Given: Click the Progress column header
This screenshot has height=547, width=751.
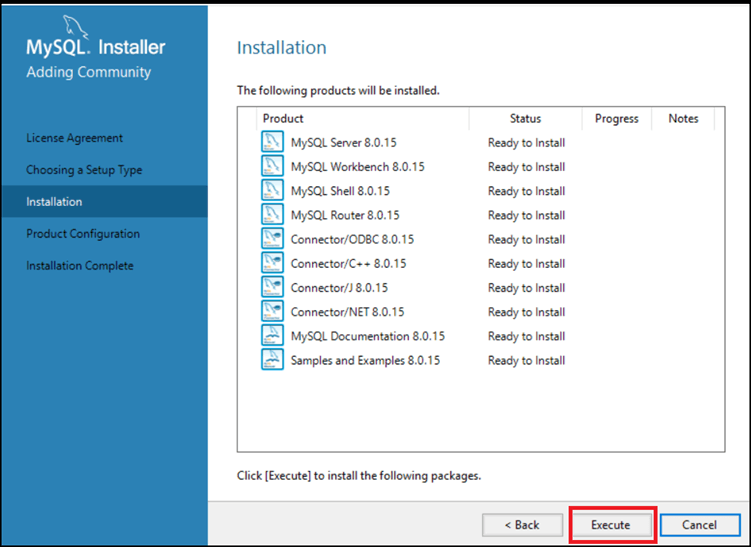Looking at the screenshot, I should (616, 119).
